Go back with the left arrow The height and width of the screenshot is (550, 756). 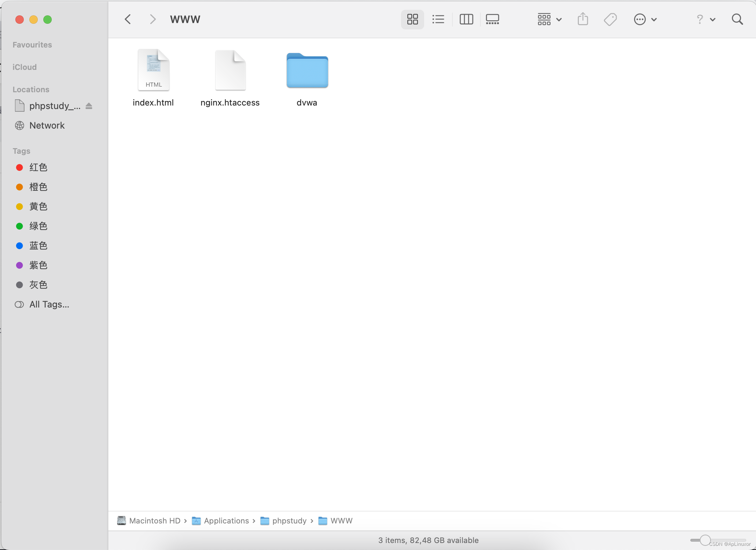(128, 19)
